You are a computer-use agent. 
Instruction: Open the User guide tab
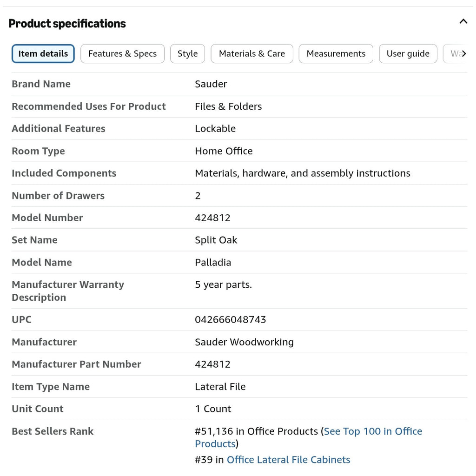(x=408, y=54)
